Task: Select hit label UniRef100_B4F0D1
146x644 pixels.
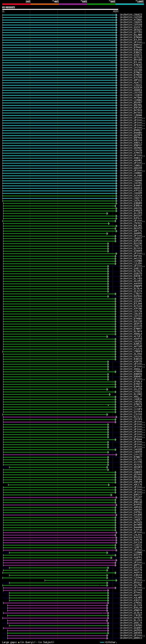Action: [131, 256]
